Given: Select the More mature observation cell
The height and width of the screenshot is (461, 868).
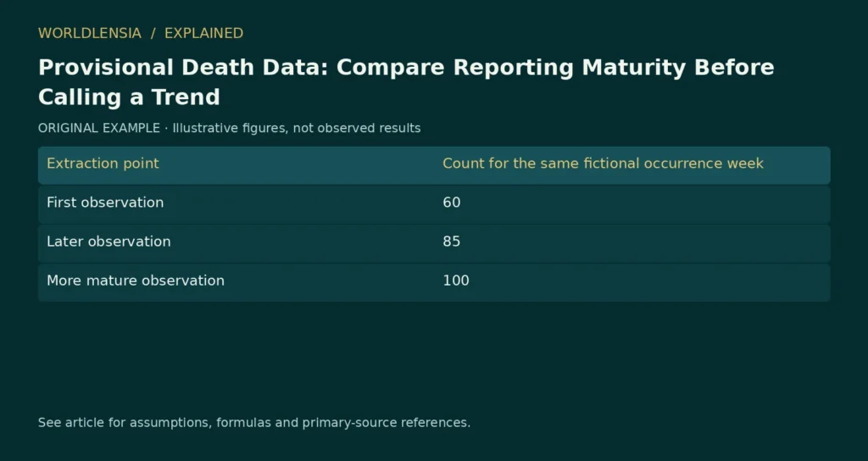Looking at the screenshot, I should tap(136, 280).
